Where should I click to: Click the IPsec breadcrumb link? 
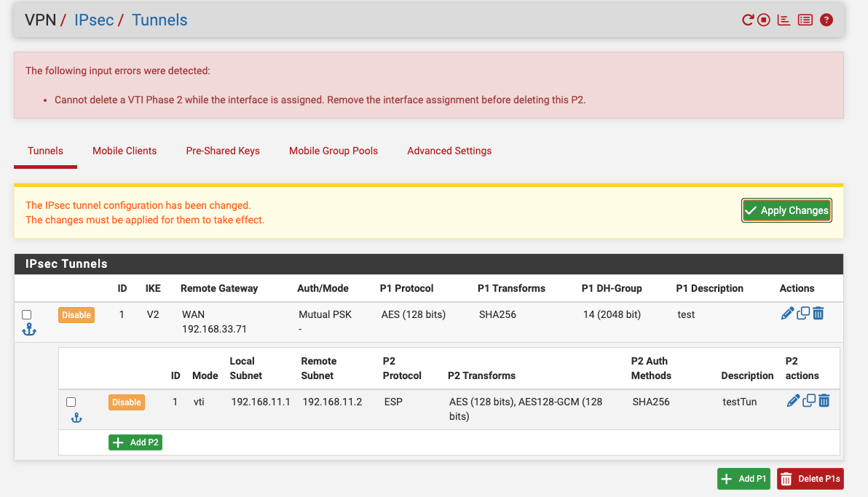[93, 20]
